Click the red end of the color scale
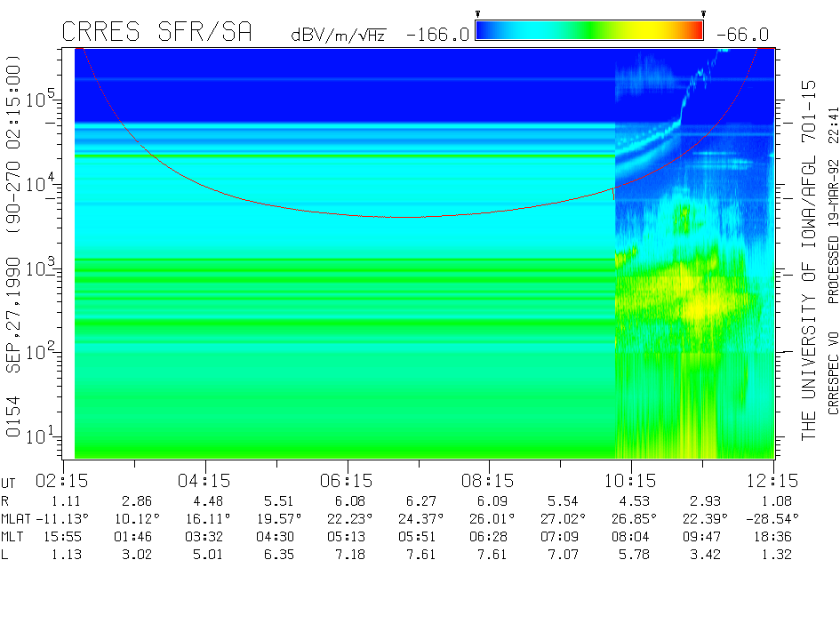The height and width of the screenshot is (640, 840). [x=692, y=31]
